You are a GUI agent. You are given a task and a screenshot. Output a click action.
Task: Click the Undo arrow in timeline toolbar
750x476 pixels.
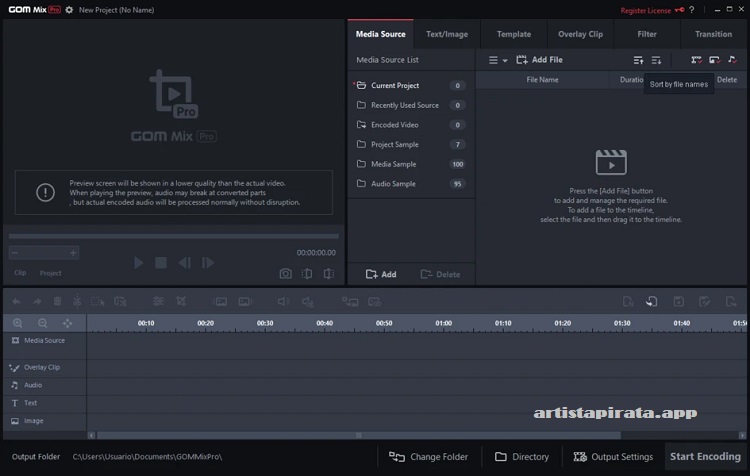pyautogui.click(x=16, y=301)
